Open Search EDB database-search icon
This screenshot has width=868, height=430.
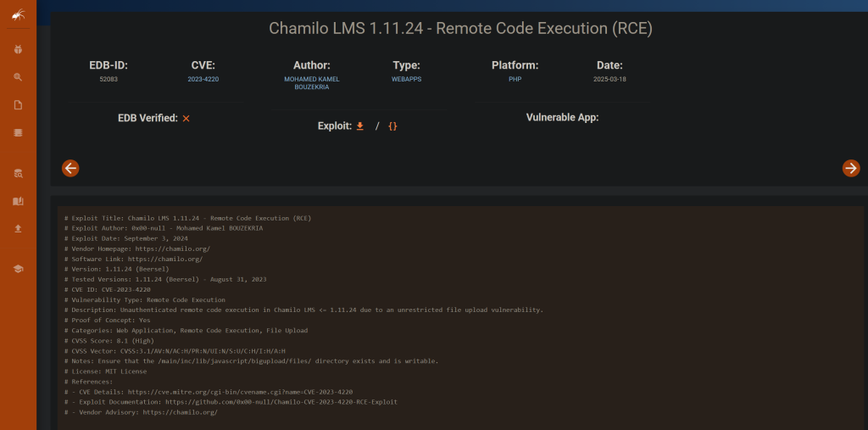[x=18, y=173]
